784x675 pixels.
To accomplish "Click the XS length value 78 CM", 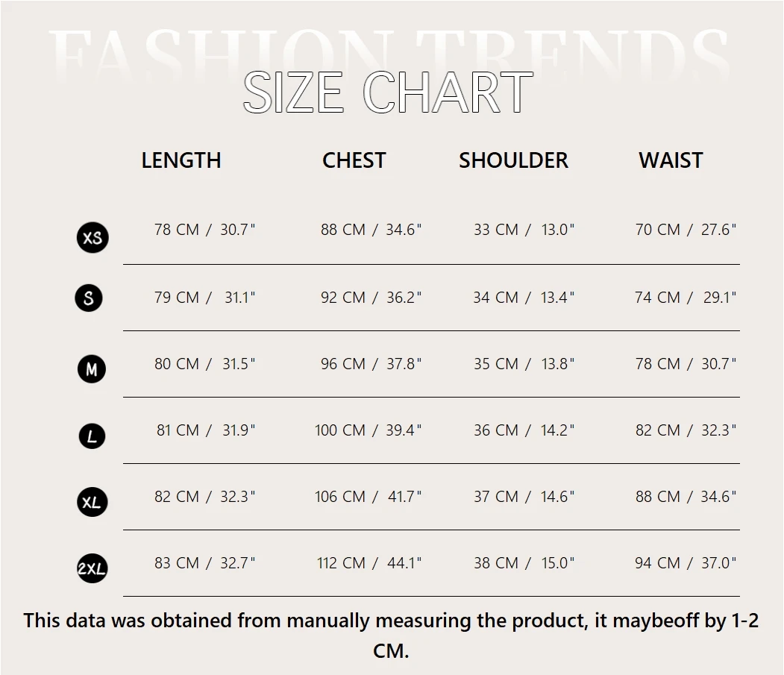I will click(177, 230).
